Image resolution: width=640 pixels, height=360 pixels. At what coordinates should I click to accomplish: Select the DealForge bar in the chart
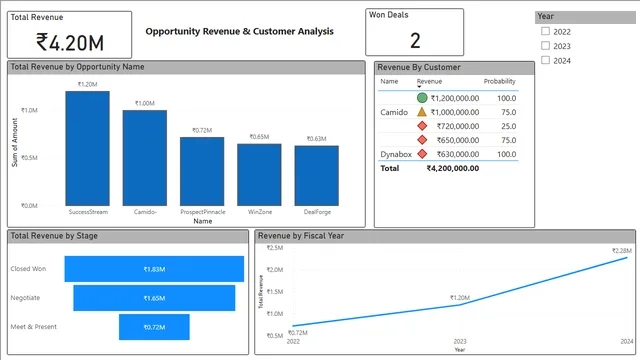pyautogui.click(x=316, y=176)
